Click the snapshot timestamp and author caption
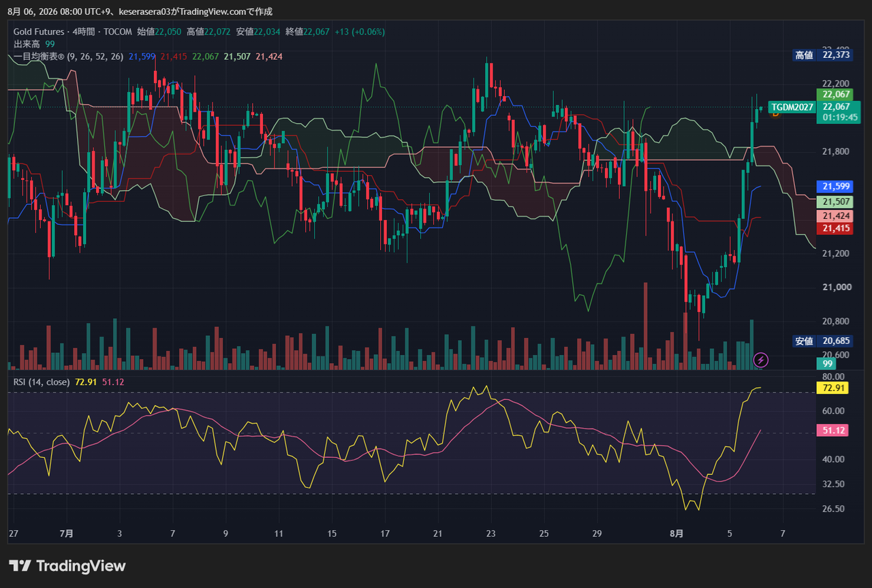 (140, 11)
